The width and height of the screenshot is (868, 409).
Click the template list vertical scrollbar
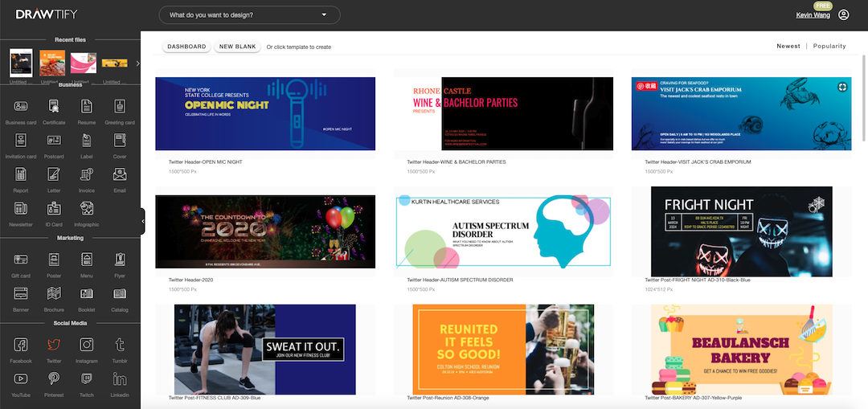(865, 97)
